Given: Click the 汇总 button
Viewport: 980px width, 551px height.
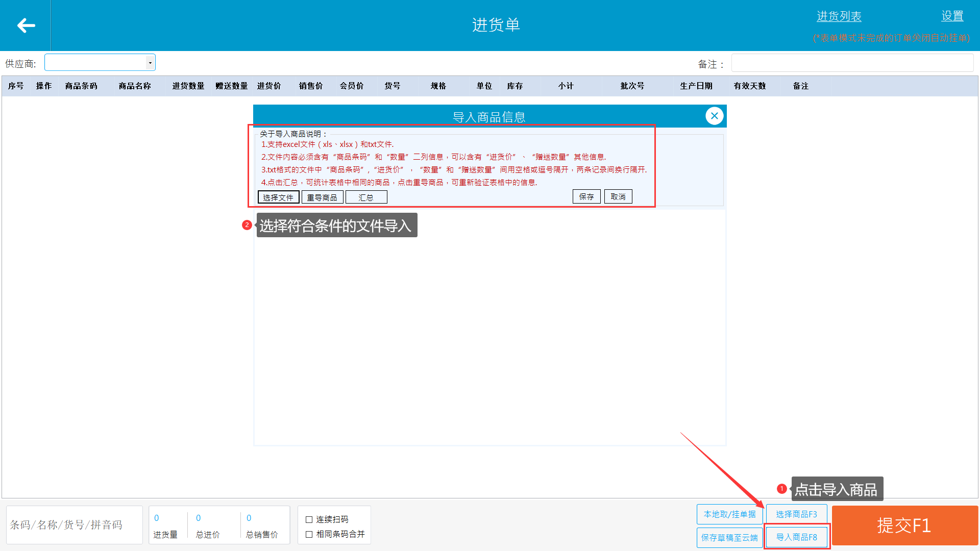Looking at the screenshot, I should (366, 197).
